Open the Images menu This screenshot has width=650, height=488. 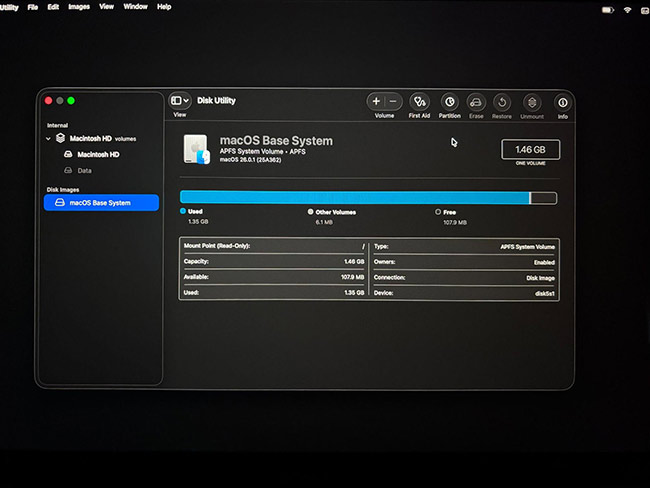coord(79,7)
